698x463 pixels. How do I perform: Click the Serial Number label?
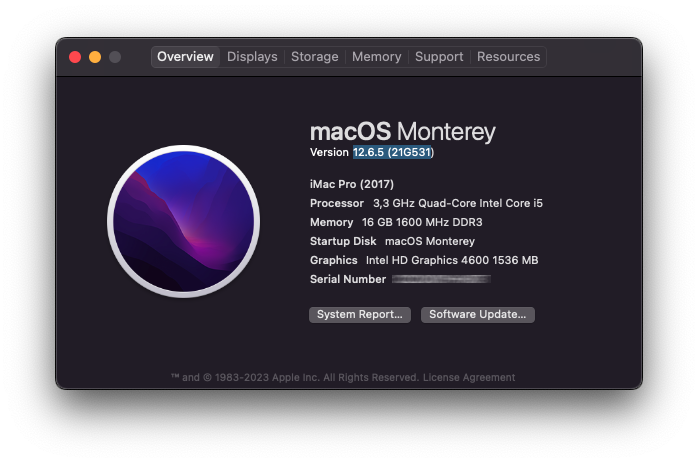tap(348, 279)
